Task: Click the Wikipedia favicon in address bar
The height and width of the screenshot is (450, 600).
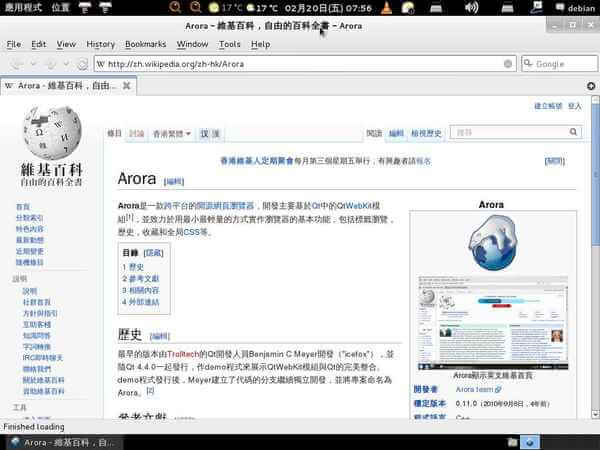Action: tap(101, 64)
